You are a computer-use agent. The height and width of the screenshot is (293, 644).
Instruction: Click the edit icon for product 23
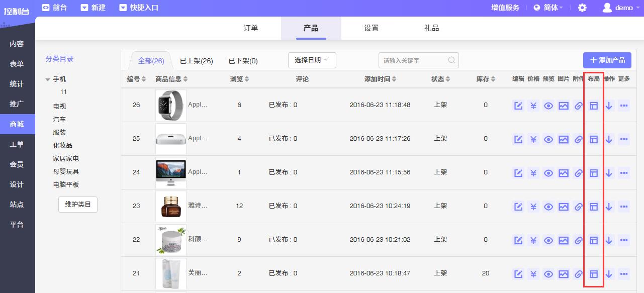[518, 207]
